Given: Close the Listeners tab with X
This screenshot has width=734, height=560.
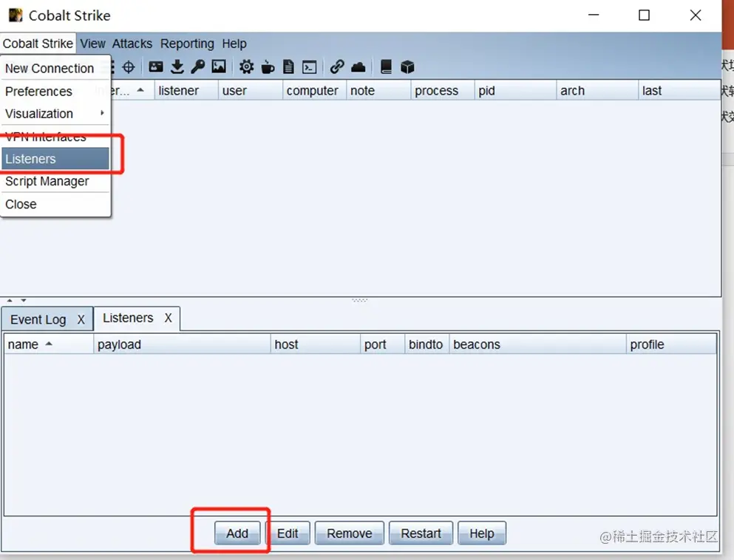Looking at the screenshot, I should click(168, 318).
